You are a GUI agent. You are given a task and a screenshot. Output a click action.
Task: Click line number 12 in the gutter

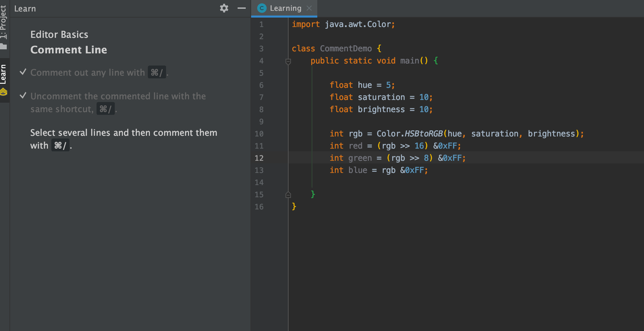pos(259,158)
